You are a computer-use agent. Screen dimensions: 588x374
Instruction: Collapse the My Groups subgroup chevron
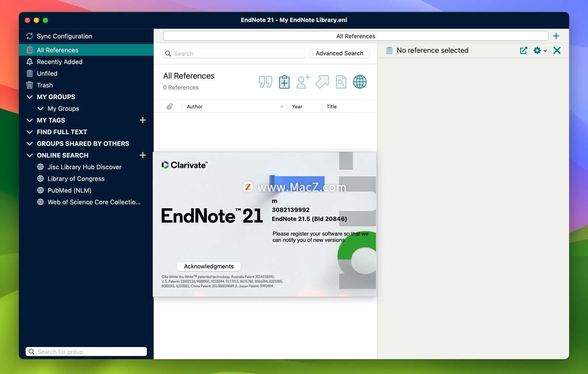pyautogui.click(x=40, y=109)
